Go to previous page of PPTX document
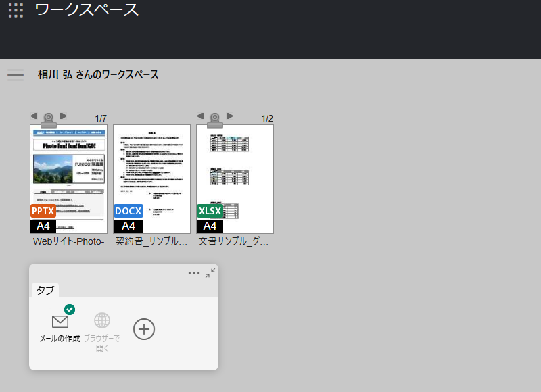The width and height of the screenshot is (541, 392). (34, 116)
